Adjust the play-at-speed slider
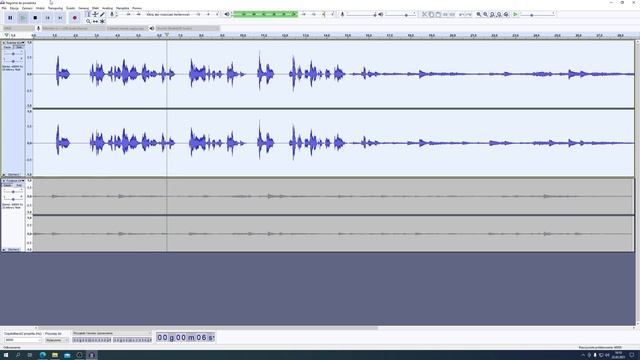 (537, 14)
